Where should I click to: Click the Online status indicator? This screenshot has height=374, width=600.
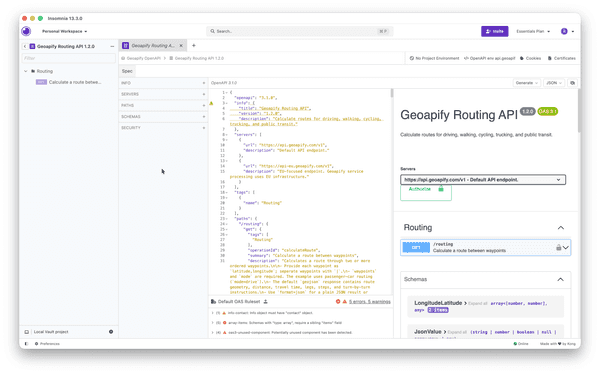521,344
